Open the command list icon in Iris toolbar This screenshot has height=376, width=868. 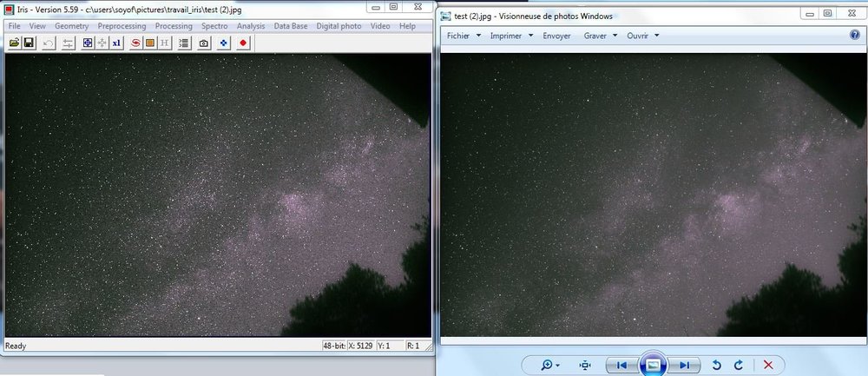click(184, 43)
